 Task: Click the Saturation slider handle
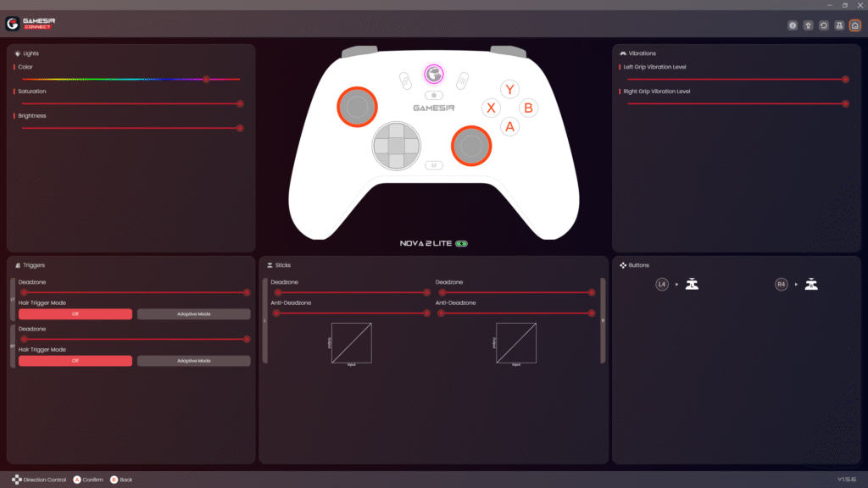240,103
